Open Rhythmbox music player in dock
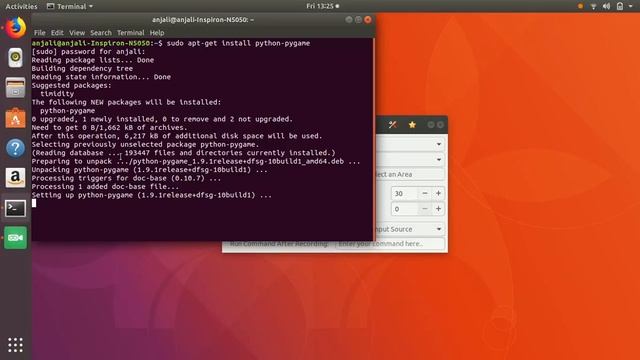 click(x=16, y=58)
